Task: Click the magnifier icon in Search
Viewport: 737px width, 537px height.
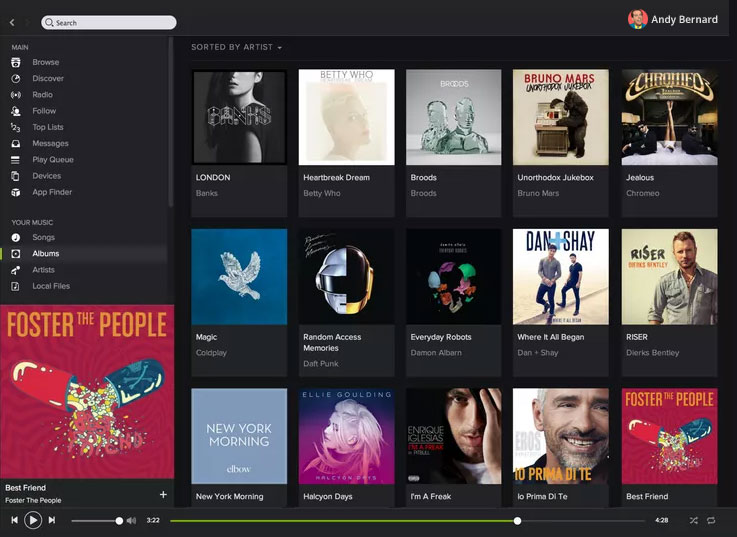Action: [49, 23]
